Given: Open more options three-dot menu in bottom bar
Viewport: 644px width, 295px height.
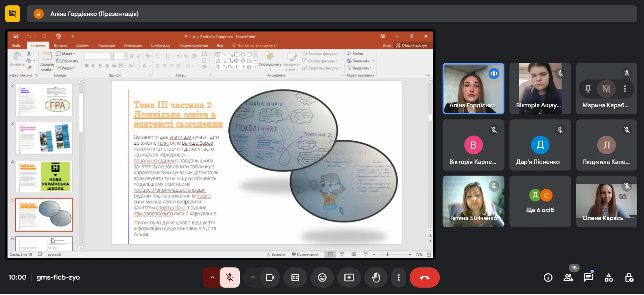Looking at the screenshot, I should tap(399, 278).
